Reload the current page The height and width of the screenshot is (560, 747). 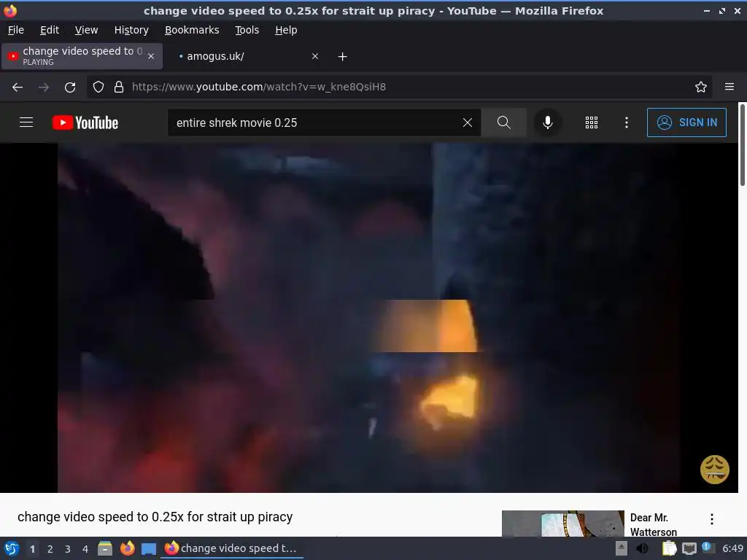point(70,87)
